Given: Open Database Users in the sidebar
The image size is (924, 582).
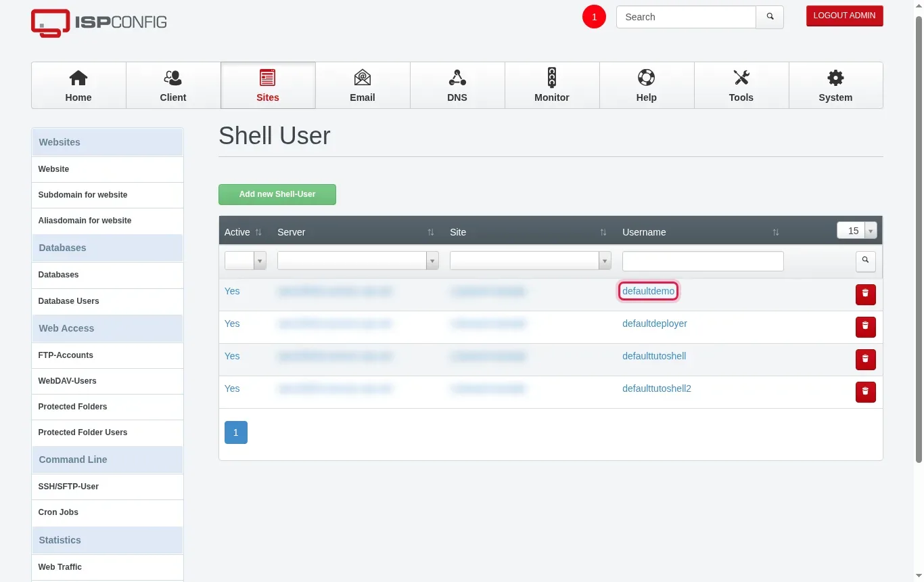Looking at the screenshot, I should click(108, 301).
